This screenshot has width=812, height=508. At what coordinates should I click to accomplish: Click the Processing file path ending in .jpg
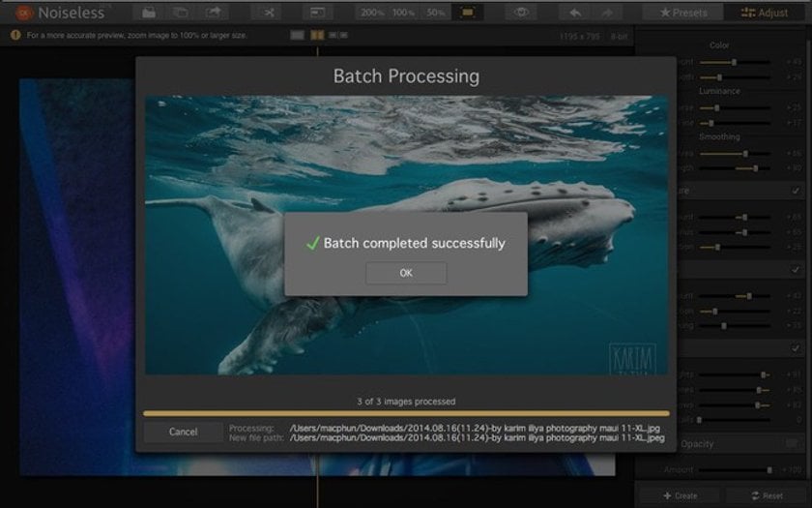coord(475,428)
